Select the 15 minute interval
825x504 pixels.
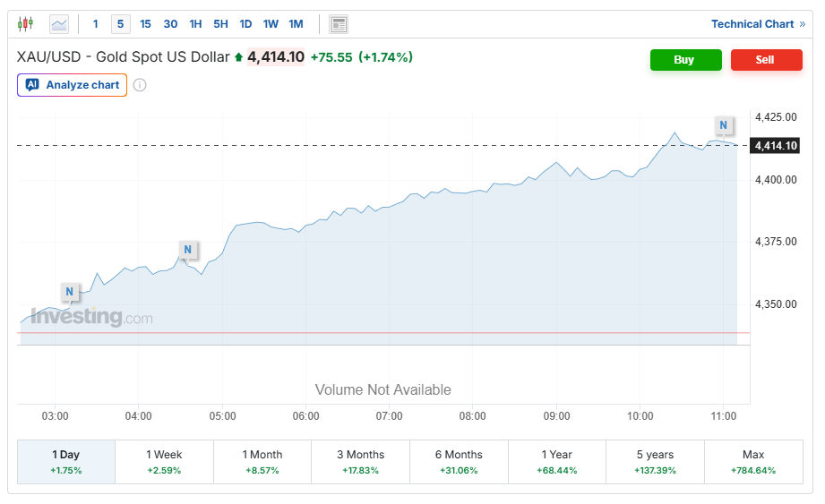pyautogui.click(x=145, y=24)
